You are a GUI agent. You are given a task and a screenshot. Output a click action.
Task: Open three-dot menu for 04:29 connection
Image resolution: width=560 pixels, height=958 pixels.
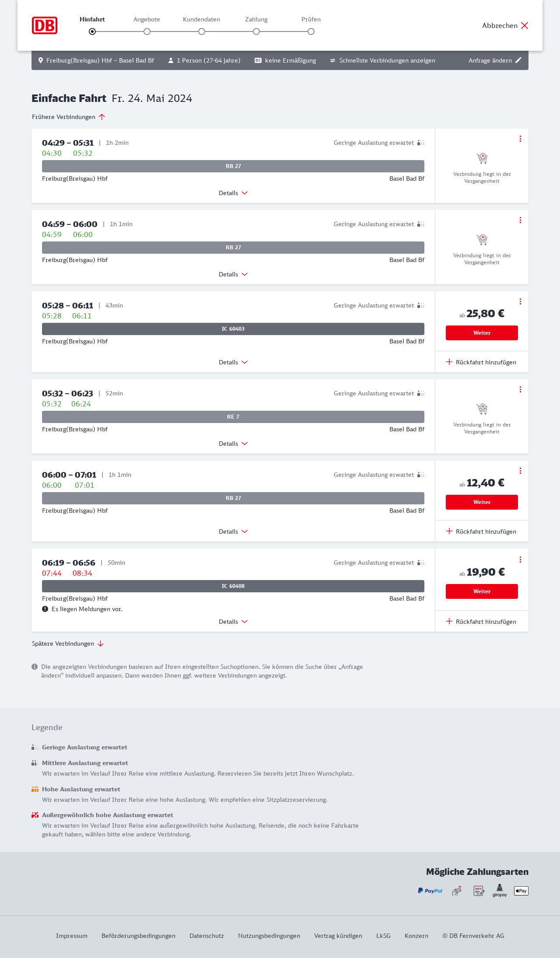click(520, 139)
